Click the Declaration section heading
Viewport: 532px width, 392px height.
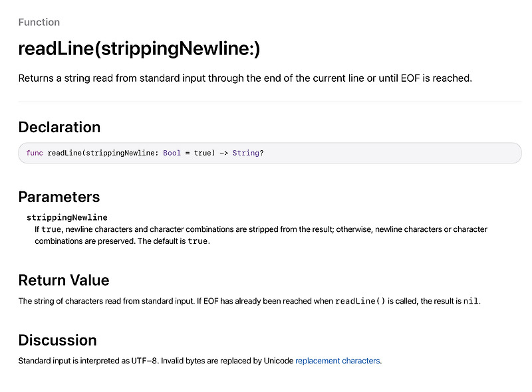coord(59,127)
